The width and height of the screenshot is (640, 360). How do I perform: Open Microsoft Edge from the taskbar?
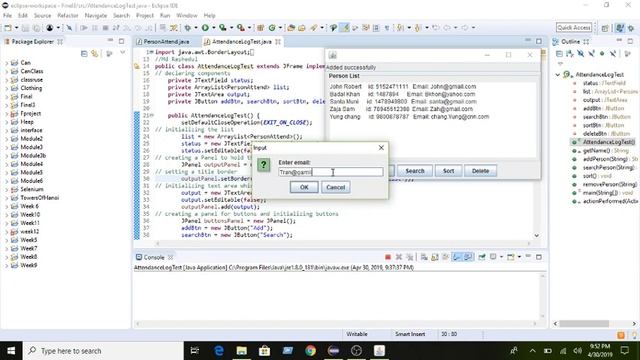tap(219, 351)
